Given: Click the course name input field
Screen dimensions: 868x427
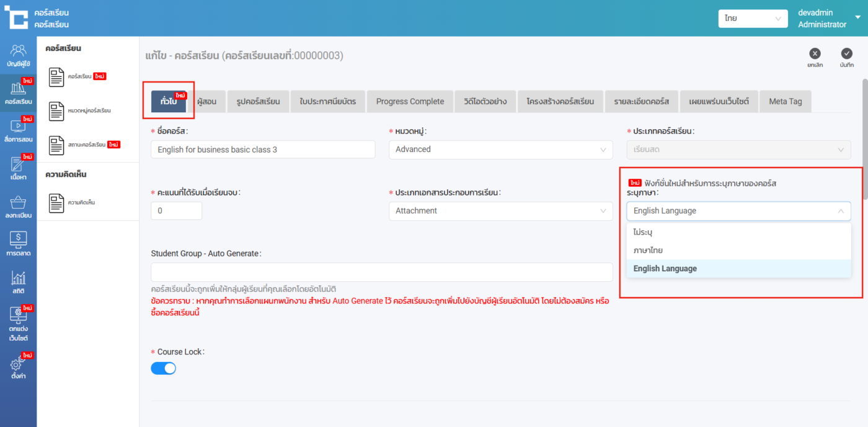Looking at the screenshot, I should (x=263, y=150).
